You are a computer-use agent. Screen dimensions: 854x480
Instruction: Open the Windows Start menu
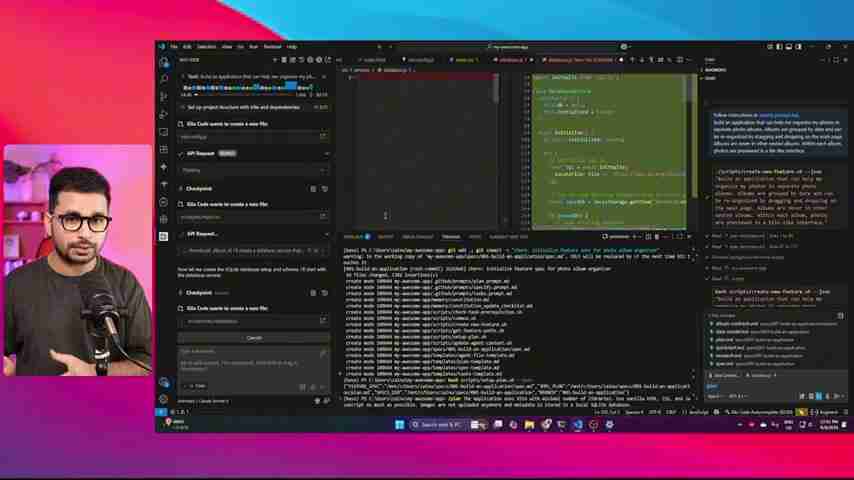(399, 424)
